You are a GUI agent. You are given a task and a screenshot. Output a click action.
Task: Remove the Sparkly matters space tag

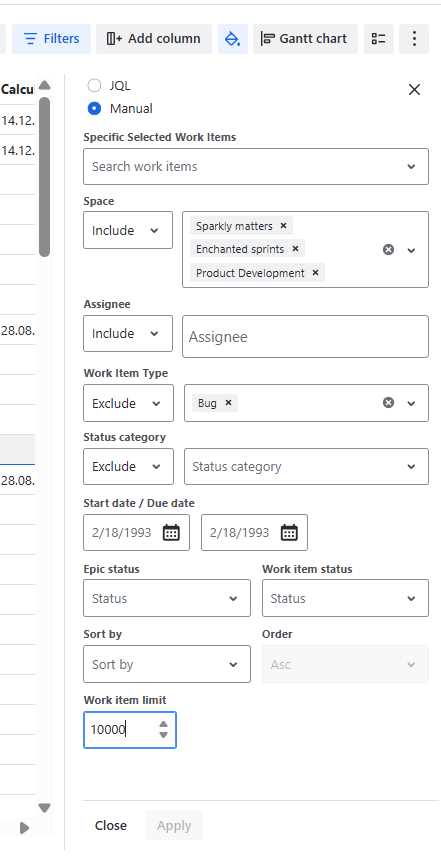pyautogui.click(x=283, y=225)
